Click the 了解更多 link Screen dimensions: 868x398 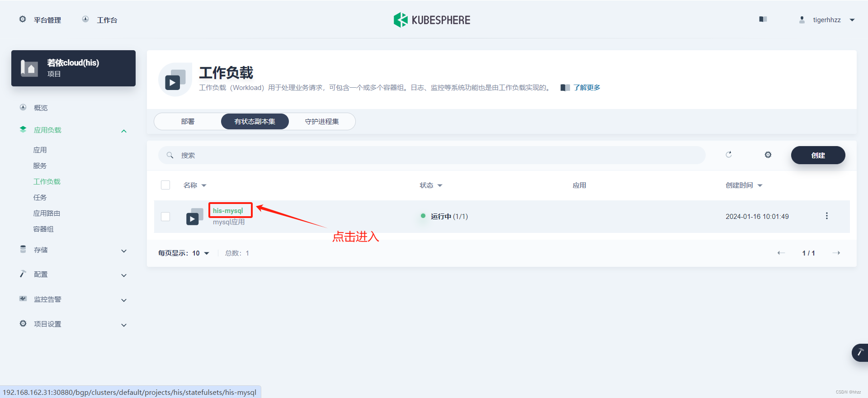pyautogui.click(x=587, y=88)
